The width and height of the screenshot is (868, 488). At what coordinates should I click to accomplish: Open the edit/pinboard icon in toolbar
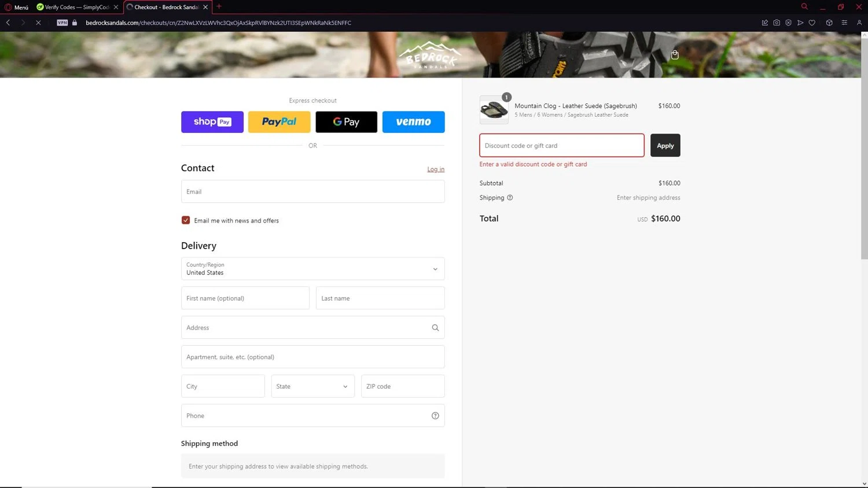click(x=765, y=23)
